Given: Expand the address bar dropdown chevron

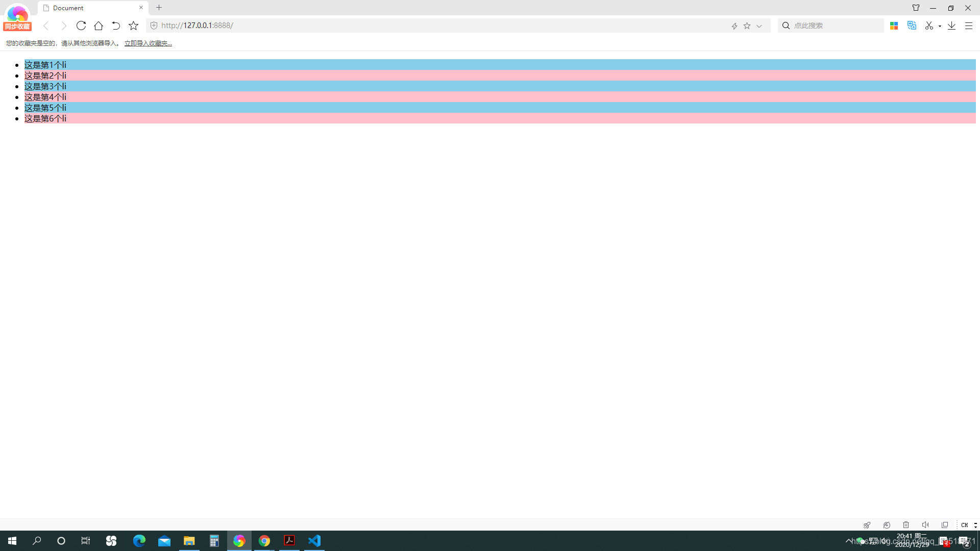Looking at the screenshot, I should pyautogui.click(x=759, y=26).
